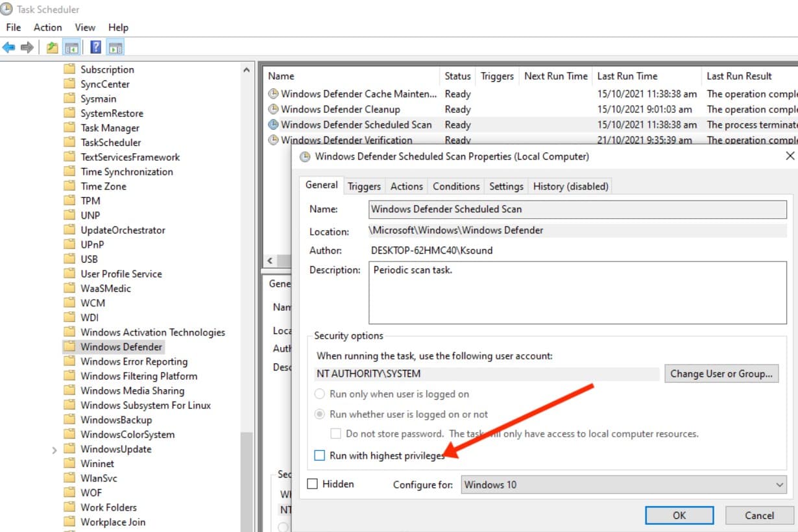Click the folder icon next to USB
This screenshot has height=532, width=798.
coord(69,260)
